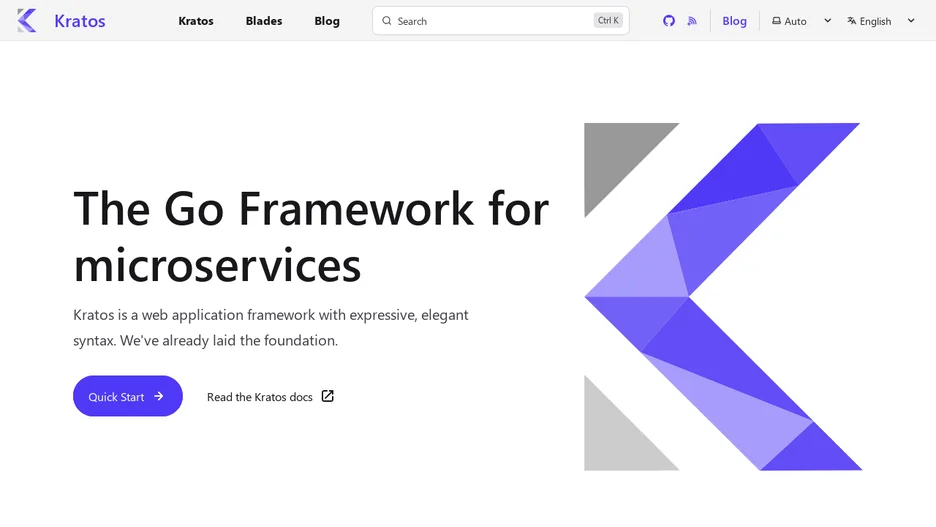Open the Kratos navigation menu item
Viewport: 936px width, 527px height.
(196, 21)
